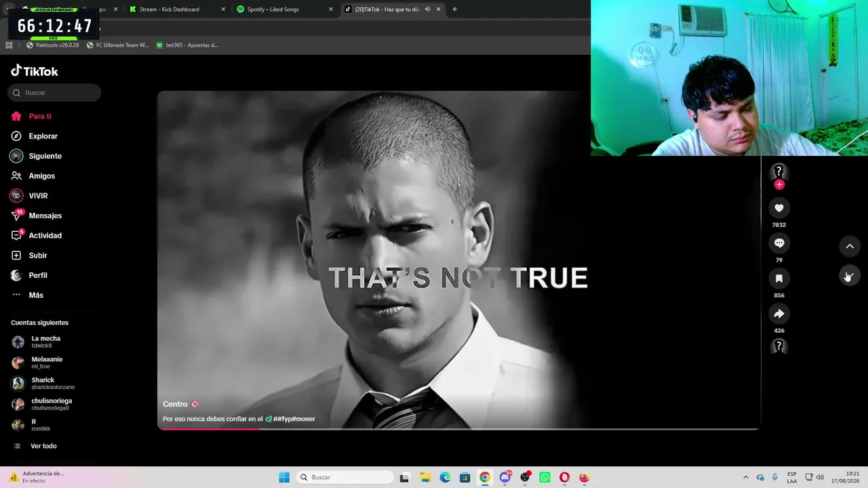Open File Explorer from the taskbar

[425, 477]
